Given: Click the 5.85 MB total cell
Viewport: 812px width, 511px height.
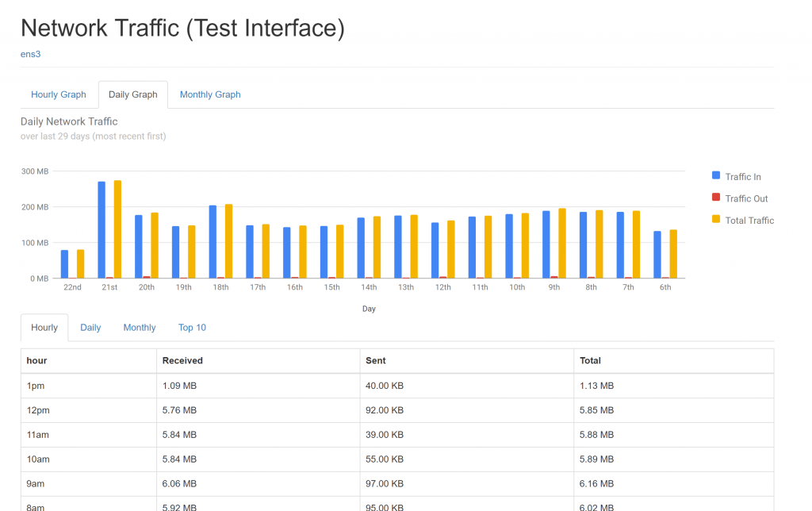Looking at the screenshot, I should (674, 410).
